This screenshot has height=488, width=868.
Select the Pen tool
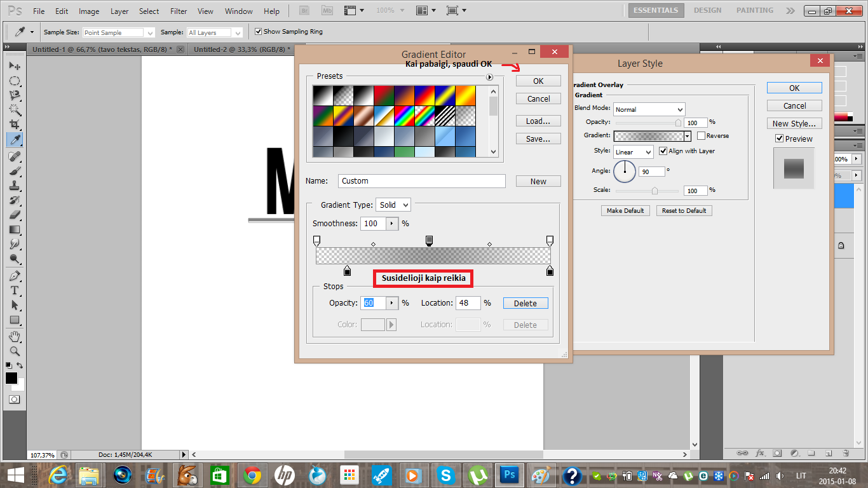pos(14,276)
